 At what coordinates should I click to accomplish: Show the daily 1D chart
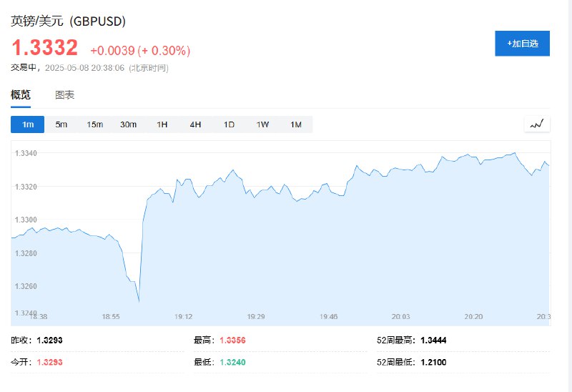[229, 124]
